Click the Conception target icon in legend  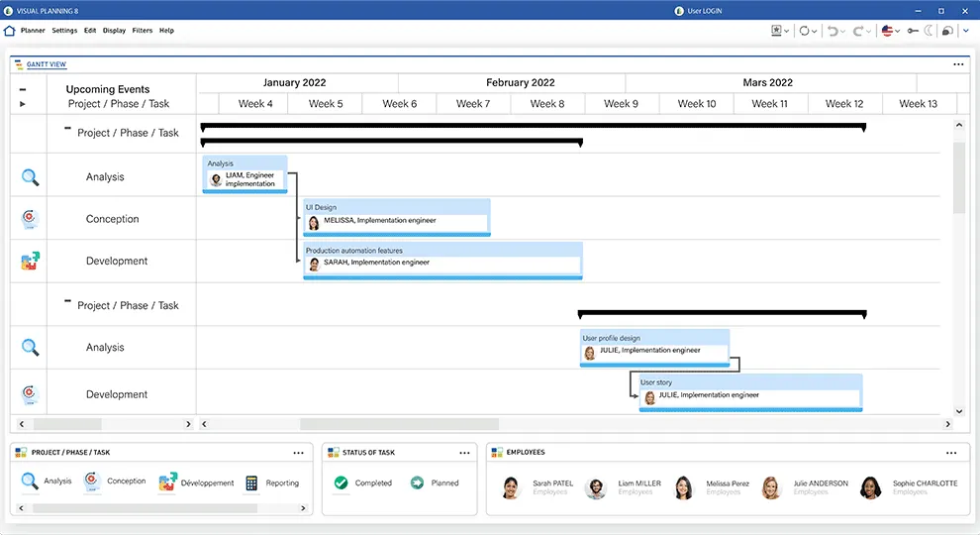tap(92, 482)
